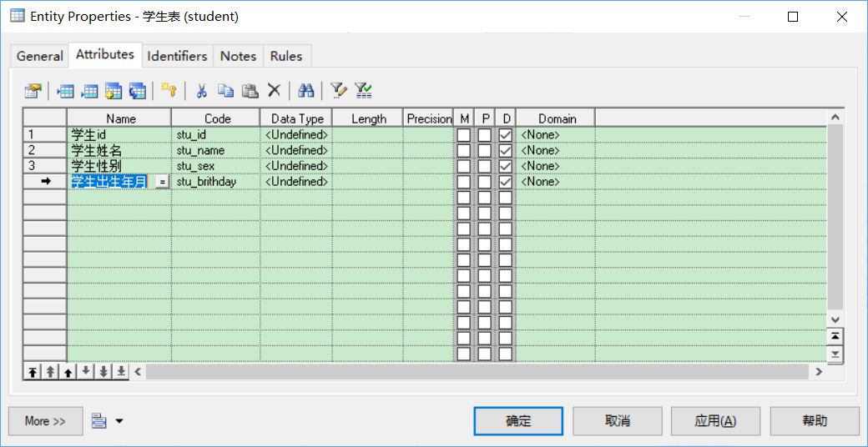Toggle the Enable Filter icon
This screenshot has width=868, height=447.
(362, 91)
